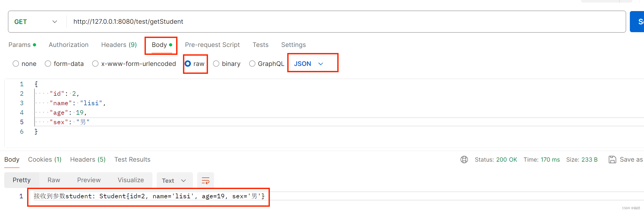This screenshot has width=644, height=212.
Task: Select the GraphQL body option
Action: coord(252,64)
